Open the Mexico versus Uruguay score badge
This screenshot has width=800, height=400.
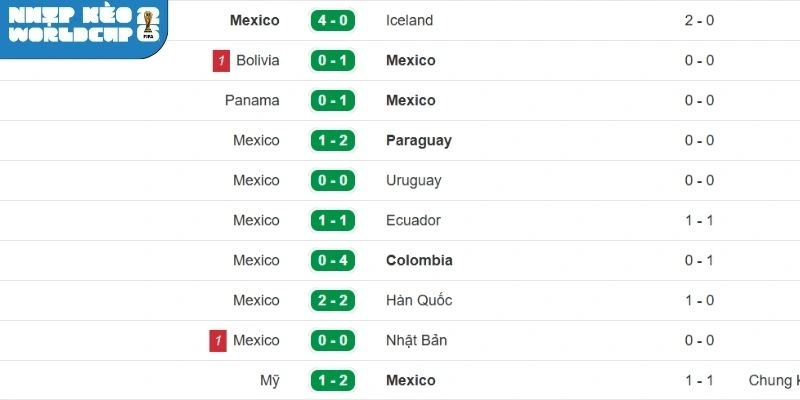332,181
